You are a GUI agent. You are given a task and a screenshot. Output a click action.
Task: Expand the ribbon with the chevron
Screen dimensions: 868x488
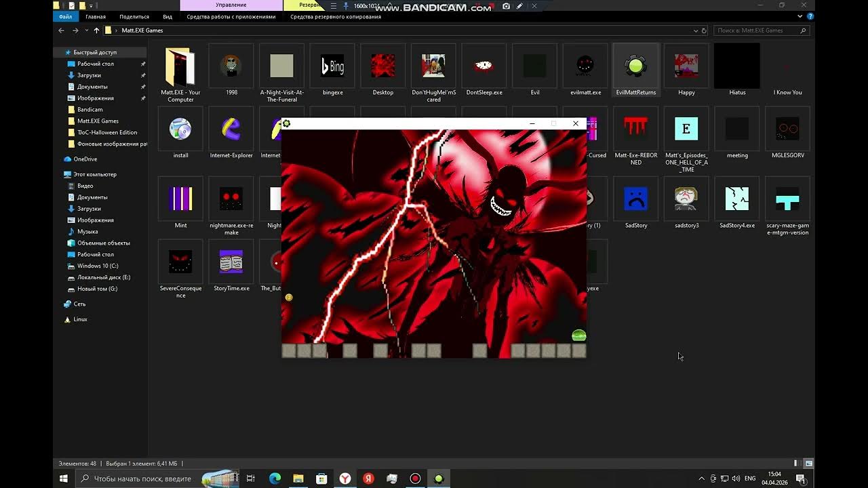click(801, 17)
